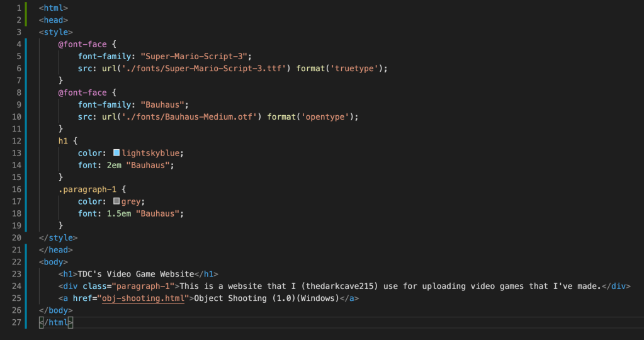Click line number 27 in the gutter
Viewport: 644px width, 340px height.
pyautogui.click(x=16, y=322)
